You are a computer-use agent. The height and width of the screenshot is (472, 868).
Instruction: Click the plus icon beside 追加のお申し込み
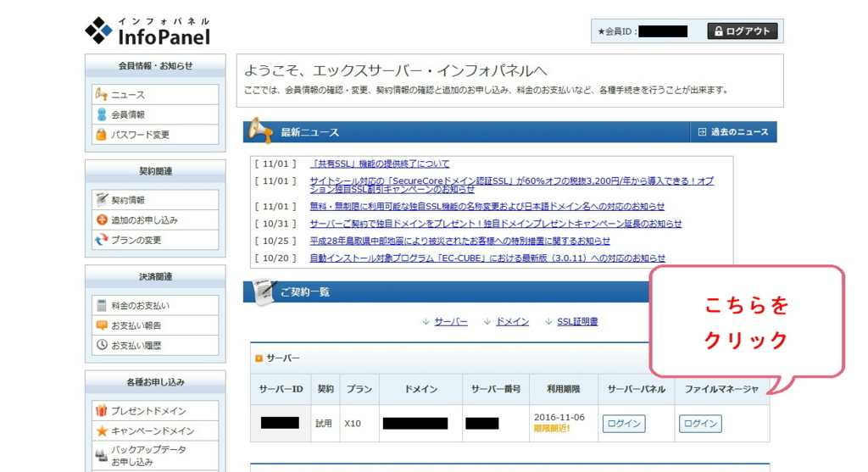point(102,219)
